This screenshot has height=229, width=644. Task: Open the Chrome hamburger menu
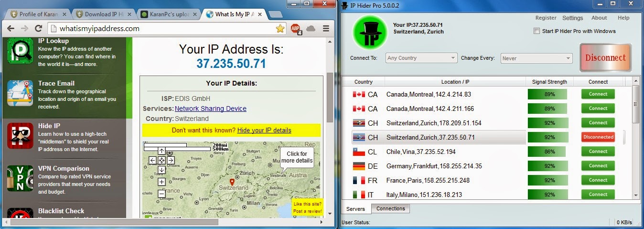[x=326, y=29]
